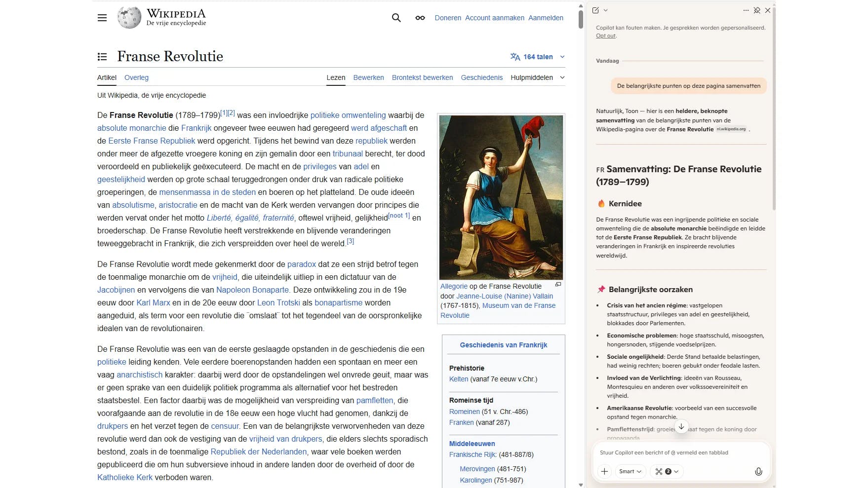Open the tribunaal link
The width and height of the screenshot is (868, 488).
tap(348, 153)
